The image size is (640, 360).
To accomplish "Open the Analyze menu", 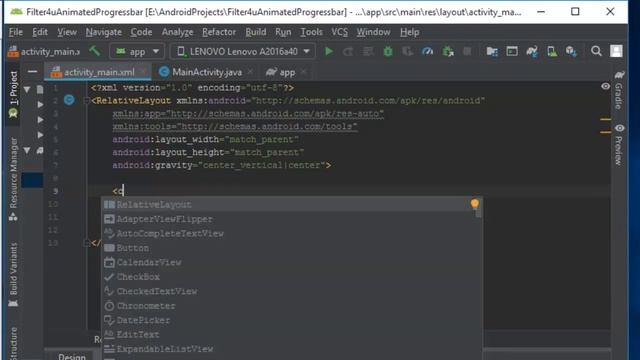I will pyautogui.click(x=178, y=32).
